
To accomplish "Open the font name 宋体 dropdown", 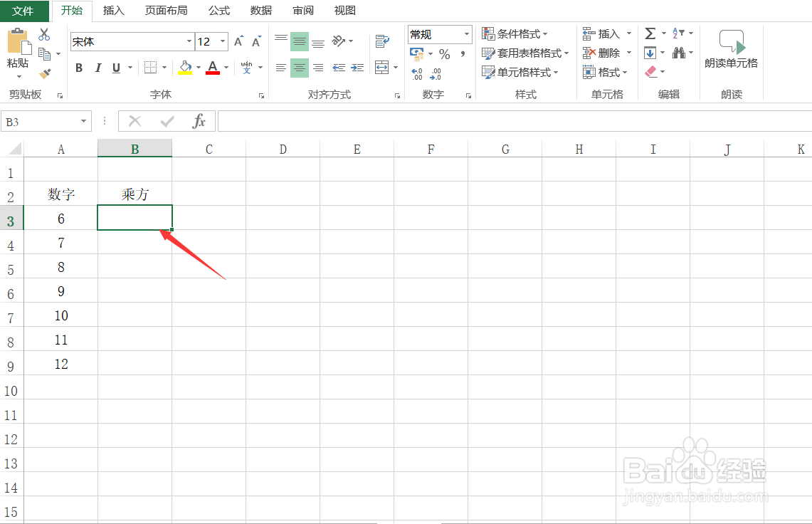I will (190, 41).
